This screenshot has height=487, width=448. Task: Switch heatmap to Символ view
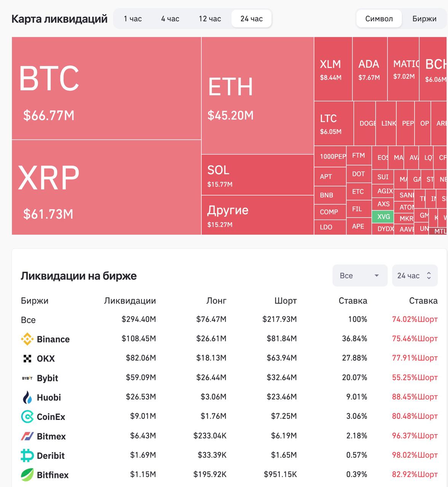tap(379, 19)
